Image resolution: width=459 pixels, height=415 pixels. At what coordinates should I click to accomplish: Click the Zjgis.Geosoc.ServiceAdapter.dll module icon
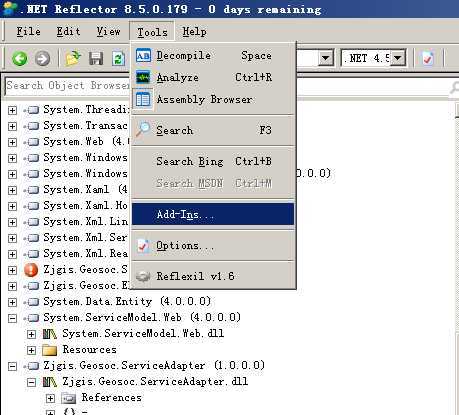[50, 382]
